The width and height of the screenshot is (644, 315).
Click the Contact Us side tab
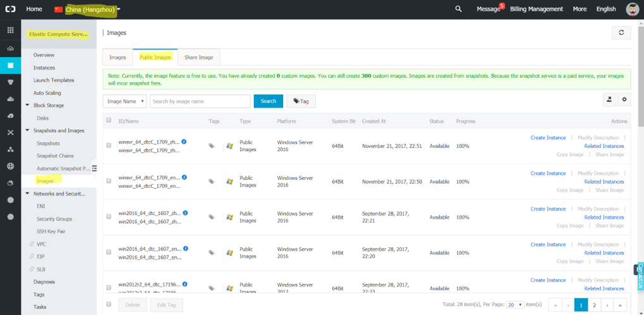[641, 277]
